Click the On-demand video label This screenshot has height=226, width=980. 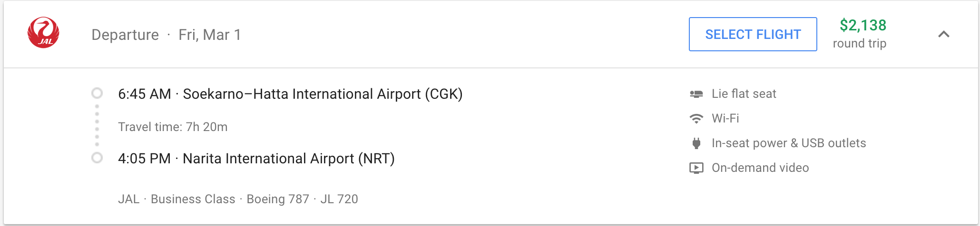760,168
